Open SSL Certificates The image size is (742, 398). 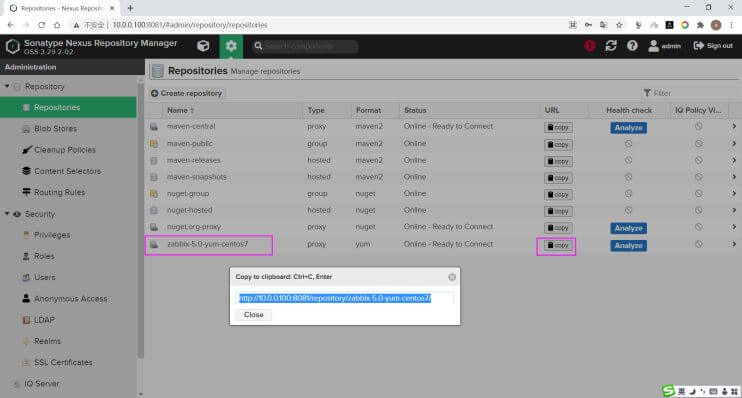(62, 363)
